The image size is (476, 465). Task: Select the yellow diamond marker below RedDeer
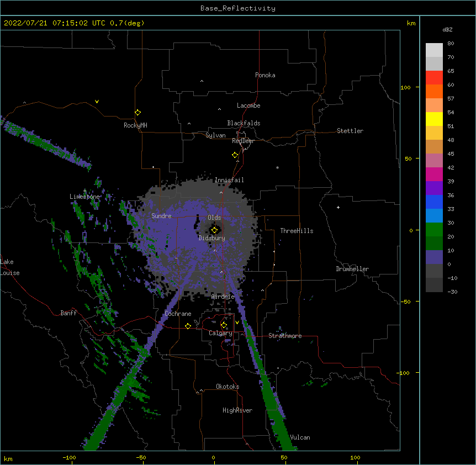[x=235, y=155]
